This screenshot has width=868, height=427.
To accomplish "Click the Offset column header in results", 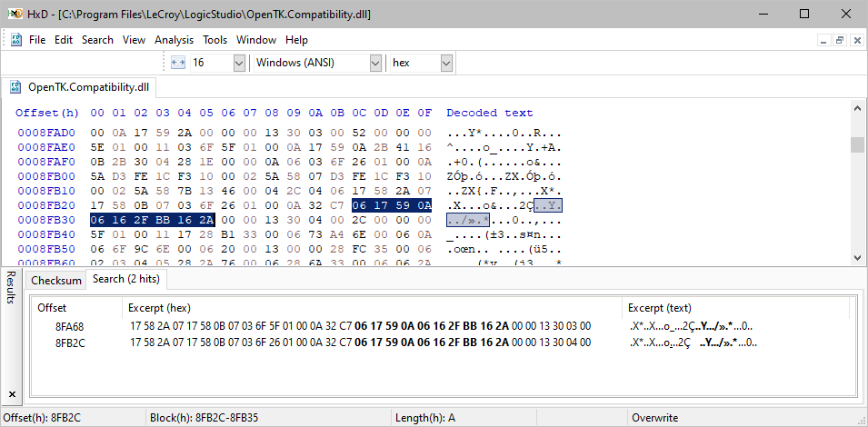I will tap(77, 308).
